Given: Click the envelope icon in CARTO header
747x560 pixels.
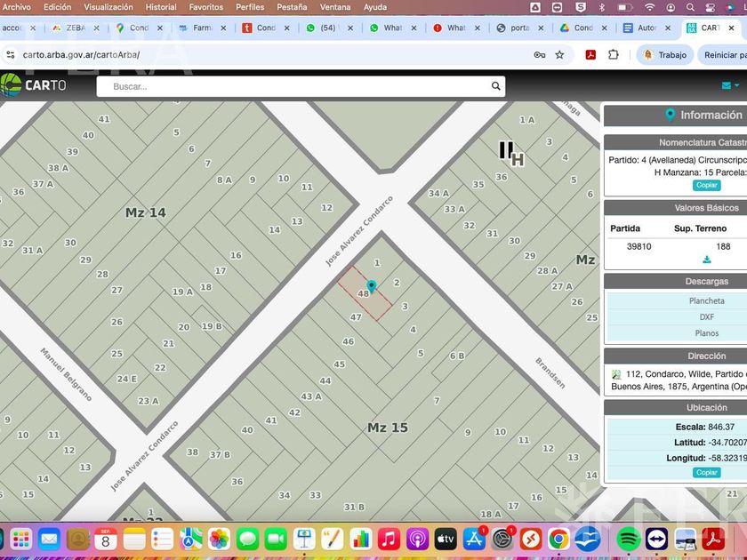Looking at the screenshot, I should pyautogui.click(x=726, y=86).
